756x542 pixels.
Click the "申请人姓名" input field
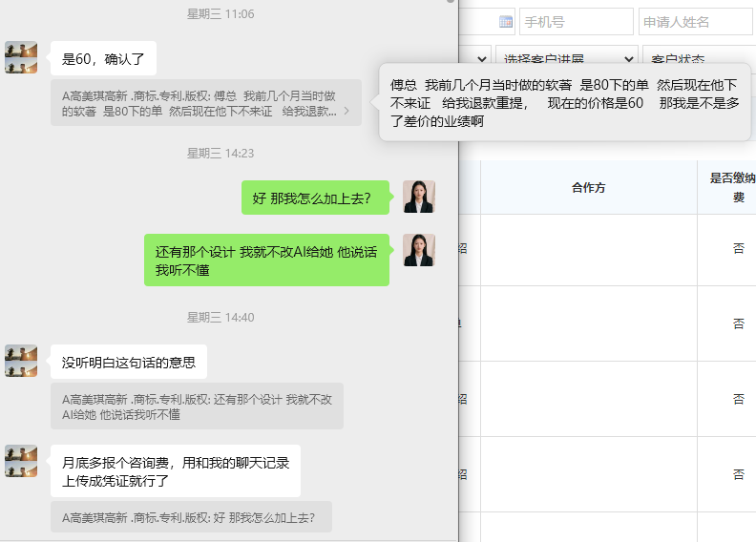point(696,22)
